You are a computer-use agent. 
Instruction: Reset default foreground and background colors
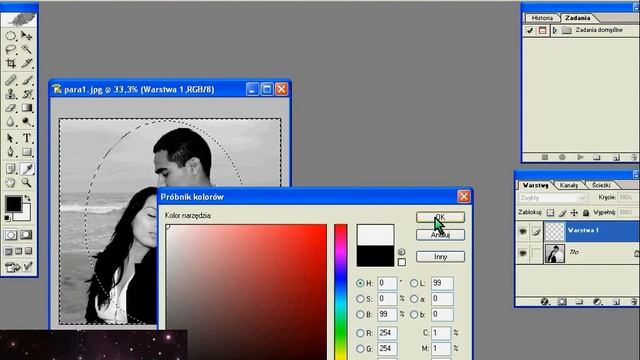[7, 218]
